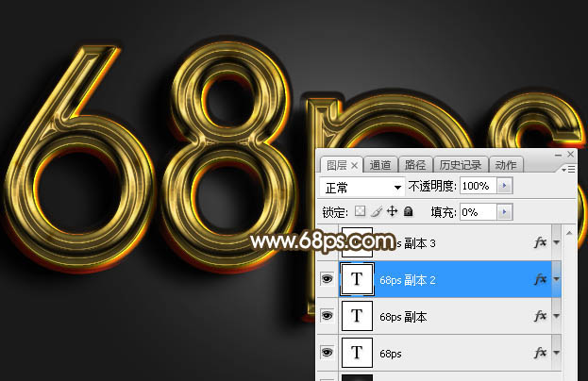This screenshot has width=588, height=381.
Task: Select the 图层 (Layers) tab
Action: (x=336, y=165)
